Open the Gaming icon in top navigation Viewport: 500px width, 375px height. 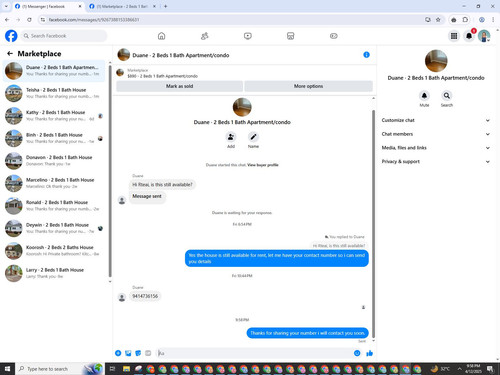[334, 36]
